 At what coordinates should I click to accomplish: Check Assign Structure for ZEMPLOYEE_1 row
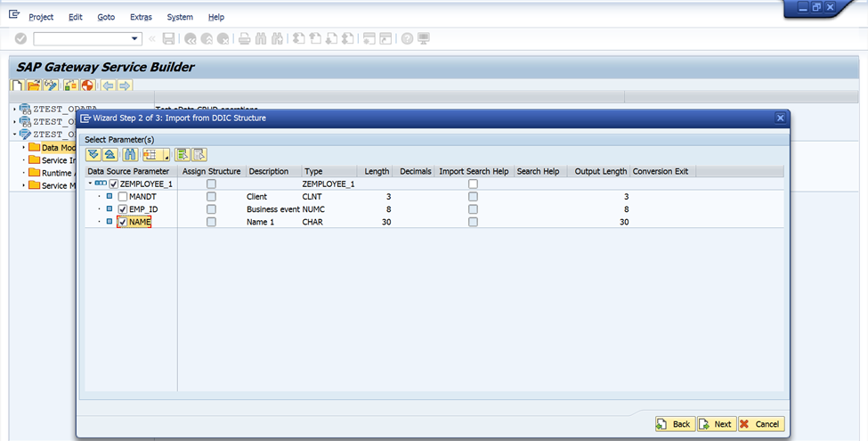tap(211, 184)
